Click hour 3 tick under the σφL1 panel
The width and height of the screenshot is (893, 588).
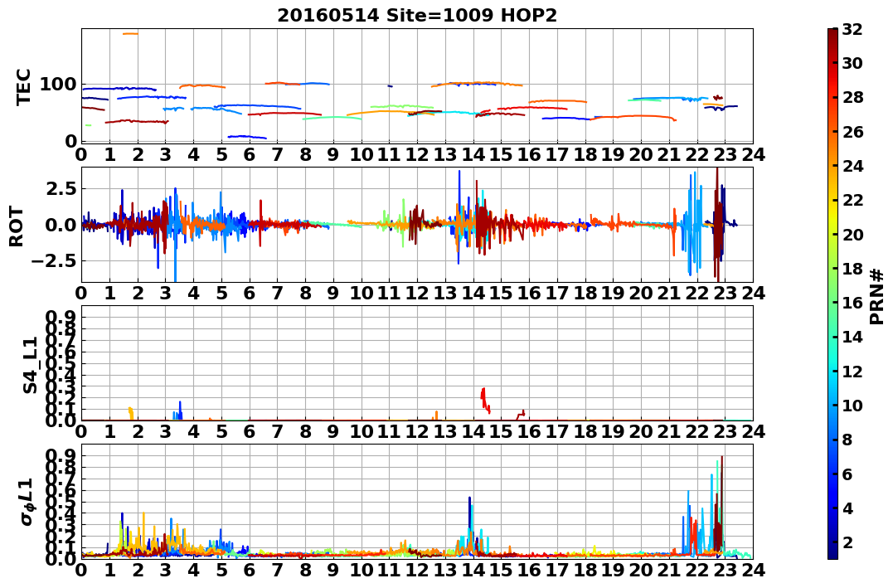pyautogui.click(x=165, y=570)
